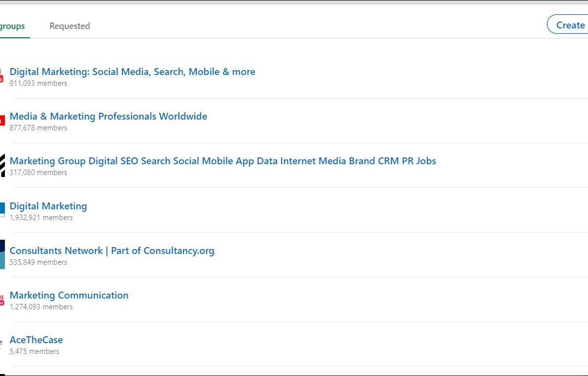Click the Digital Marketing: Social Media group logo

2,76
